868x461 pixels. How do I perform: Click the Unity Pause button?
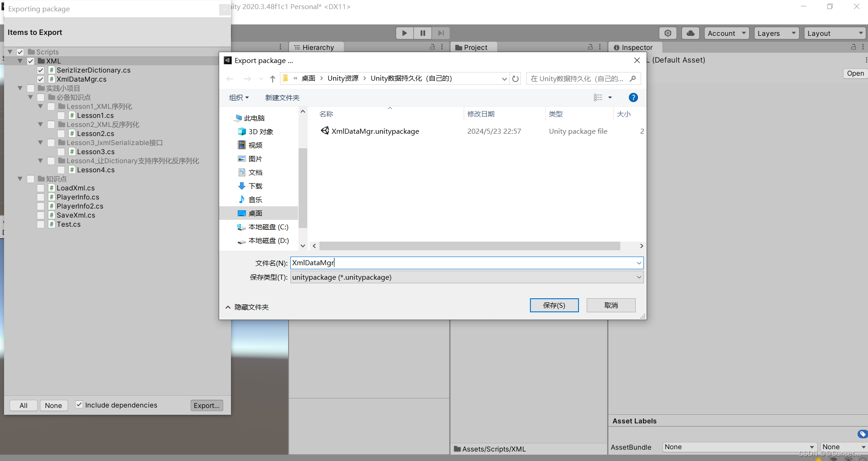tap(422, 33)
